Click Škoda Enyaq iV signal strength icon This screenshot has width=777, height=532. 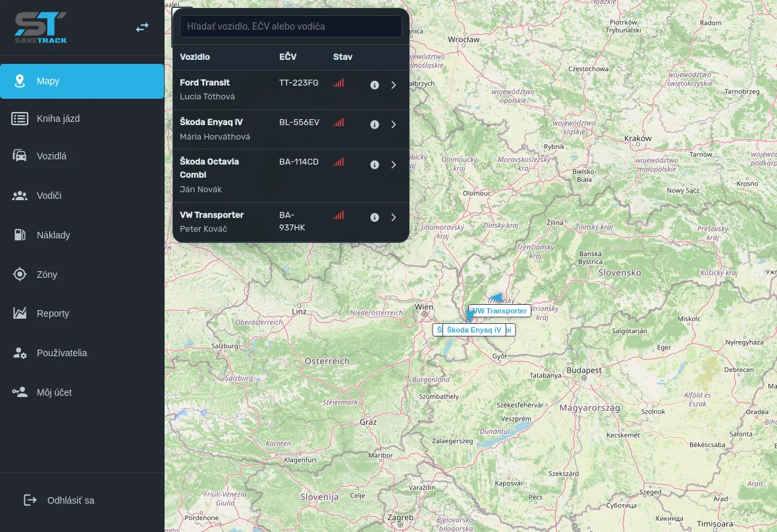click(339, 122)
